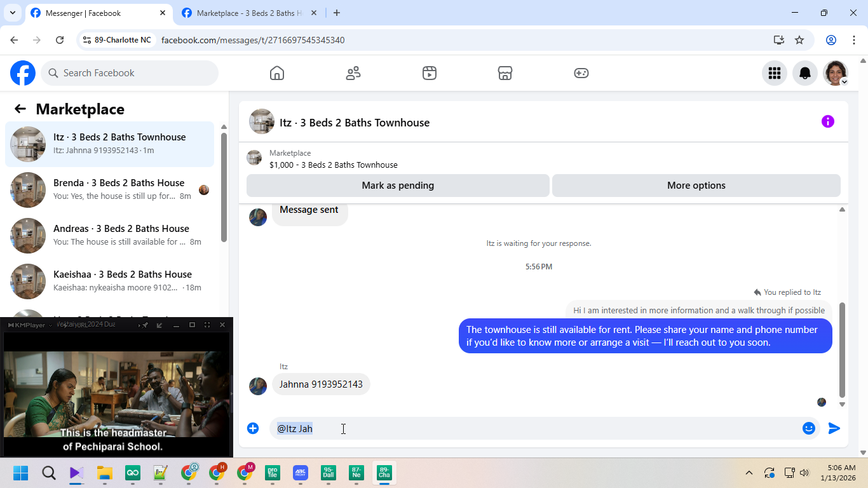Open the Chrome tab search dropdown

click(x=12, y=13)
